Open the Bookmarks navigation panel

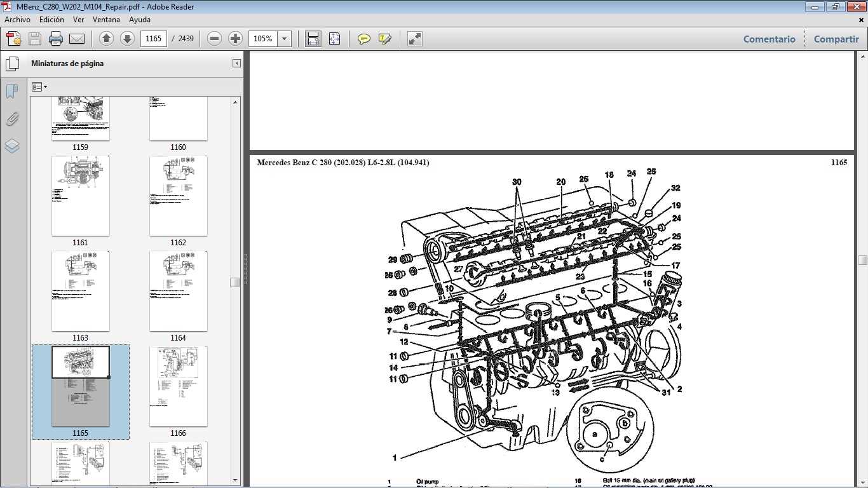coord(11,91)
